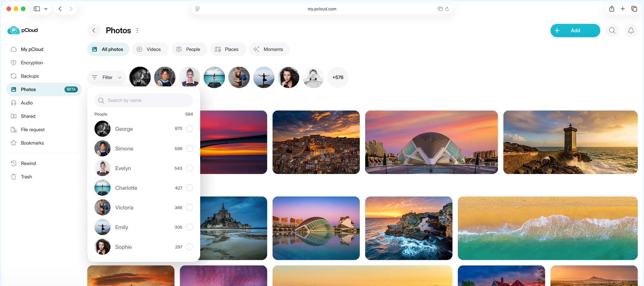The width and height of the screenshot is (644, 286).
Task: Click the Safari browser back arrow
Action: (60, 9)
